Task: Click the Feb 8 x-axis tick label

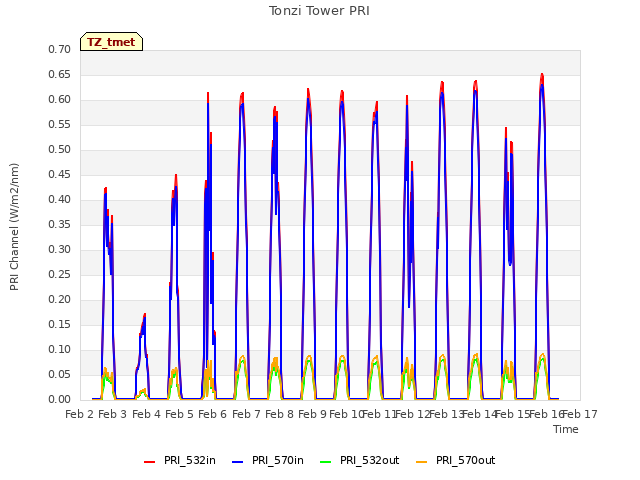Action: point(279,414)
